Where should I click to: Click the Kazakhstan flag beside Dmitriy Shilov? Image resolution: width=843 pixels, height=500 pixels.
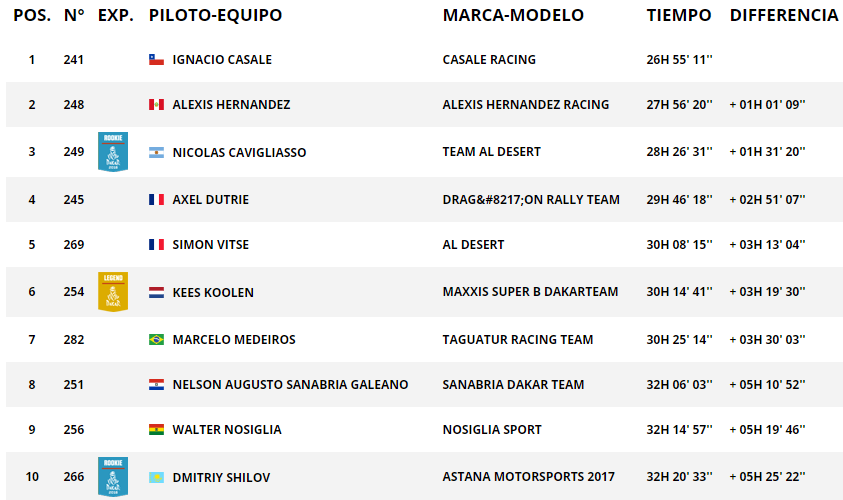pos(156,478)
